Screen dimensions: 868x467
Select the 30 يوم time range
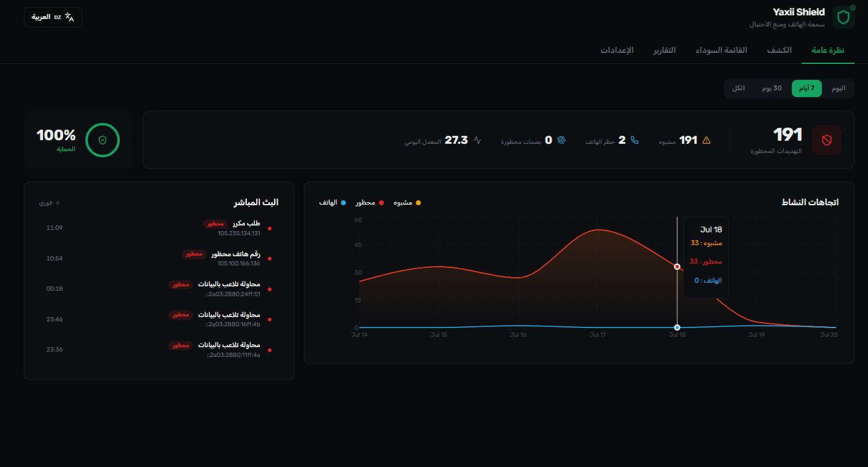772,88
